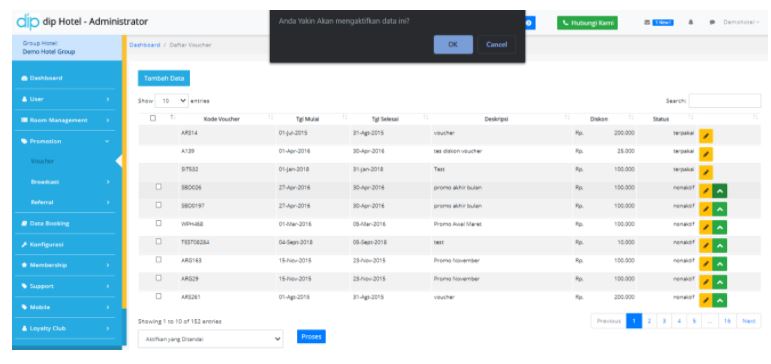This screenshot has height=364, width=771.
Task: Go to pagination page 16
Action: tap(727, 321)
